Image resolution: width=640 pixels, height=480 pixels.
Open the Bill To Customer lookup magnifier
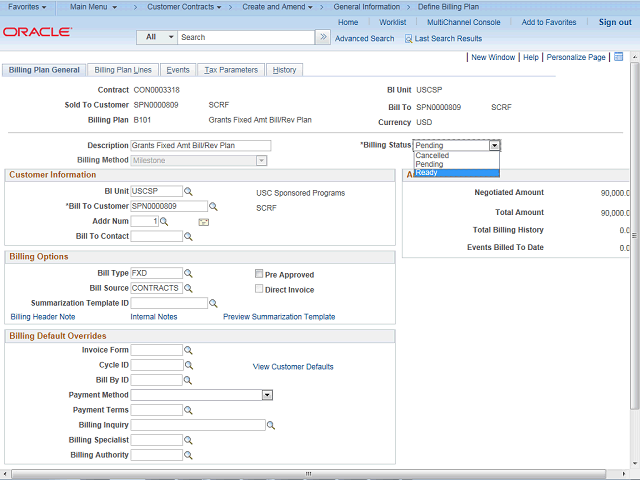213,207
